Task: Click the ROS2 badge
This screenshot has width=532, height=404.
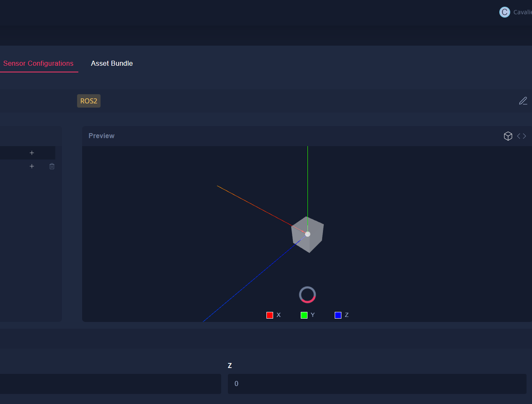Action: (88, 101)
